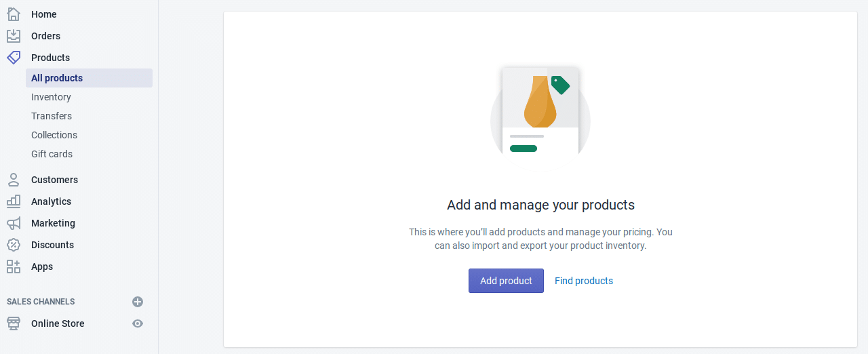Click the Add product button
This screenshot has height=354, width=868.
point(506,281)
